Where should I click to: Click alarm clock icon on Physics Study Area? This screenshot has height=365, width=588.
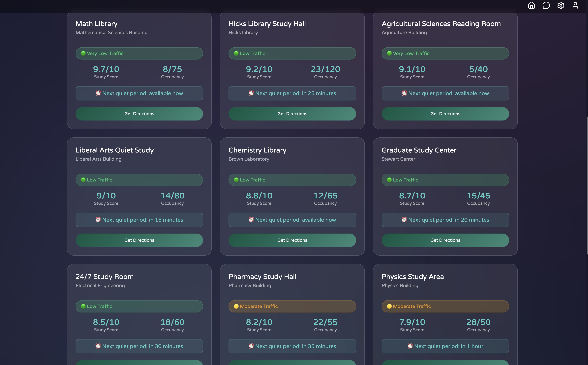click(410, 346)
